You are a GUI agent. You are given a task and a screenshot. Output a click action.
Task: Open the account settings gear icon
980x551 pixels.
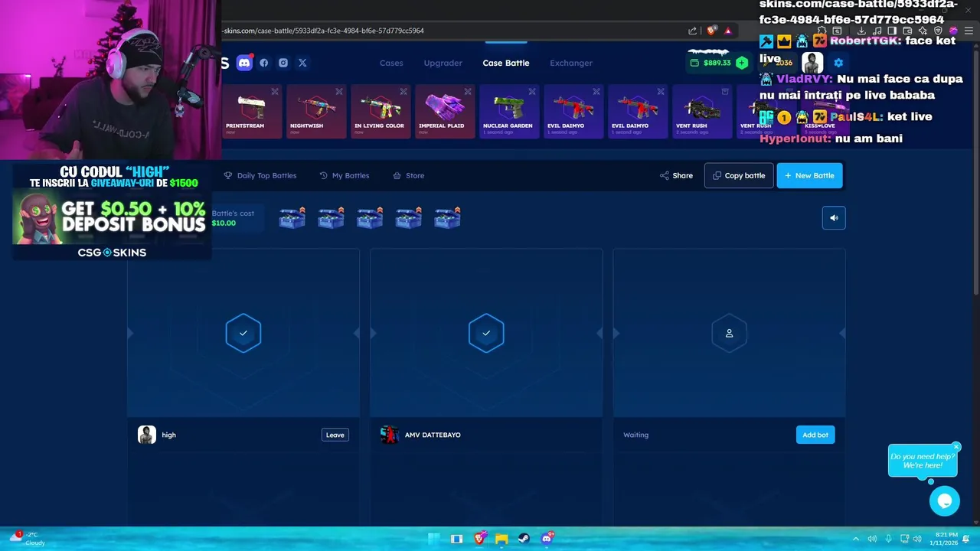(x=838, y=63)
